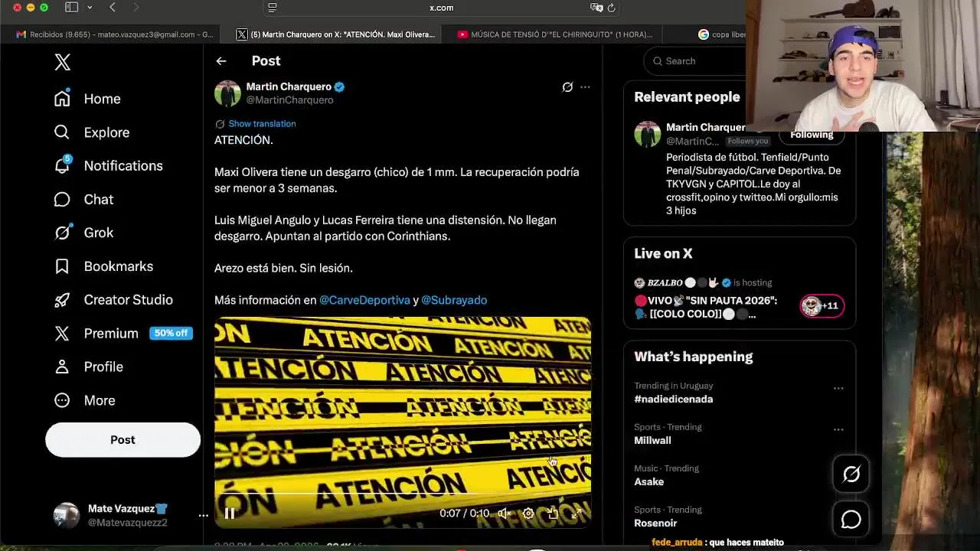
Task: Toggle the Safari sidebar button
Action: [71, 8]
